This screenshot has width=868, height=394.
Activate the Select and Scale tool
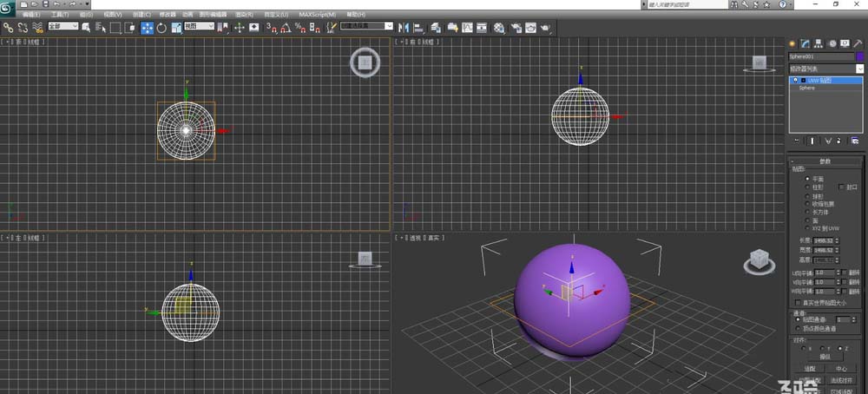point(176,27)
